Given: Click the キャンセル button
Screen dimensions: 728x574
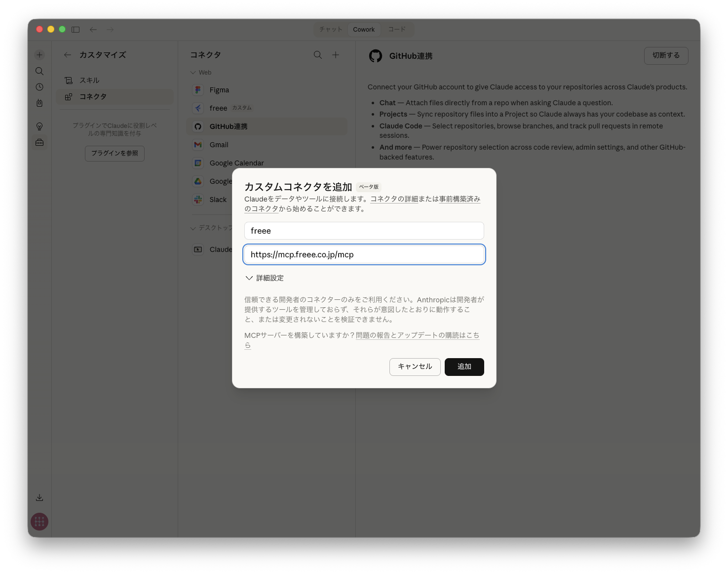Looking at the screenshot, I should click(x=415, y=367).
